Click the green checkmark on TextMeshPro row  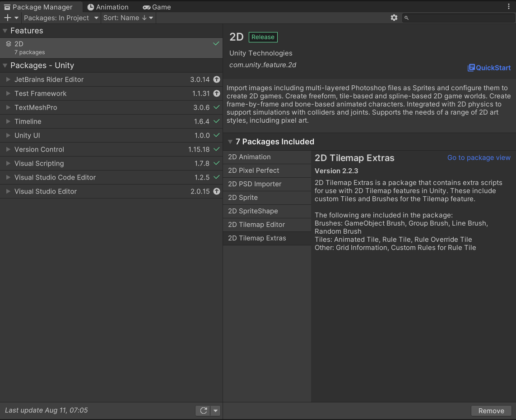217,107
